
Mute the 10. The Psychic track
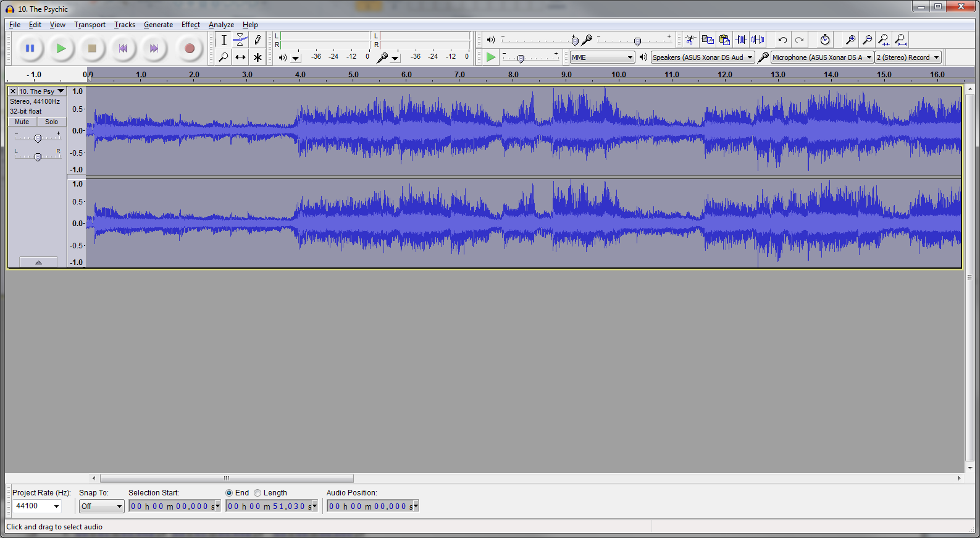[x=22, y=122]
